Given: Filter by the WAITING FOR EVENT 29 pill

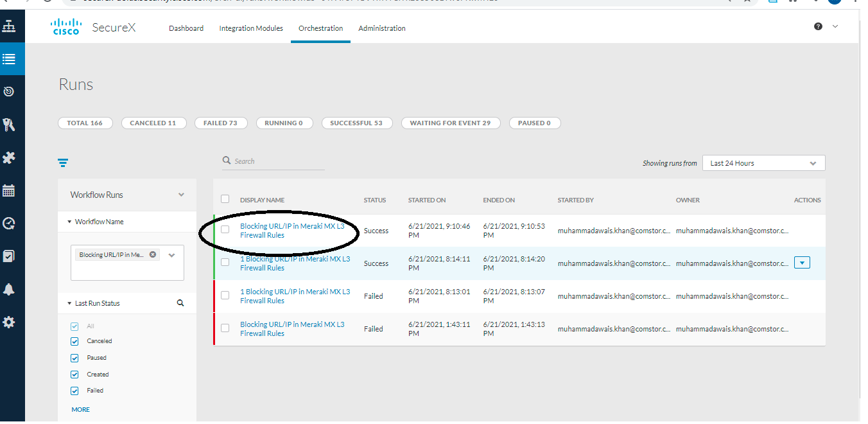Looking at the screenshot, I should 450,123.
